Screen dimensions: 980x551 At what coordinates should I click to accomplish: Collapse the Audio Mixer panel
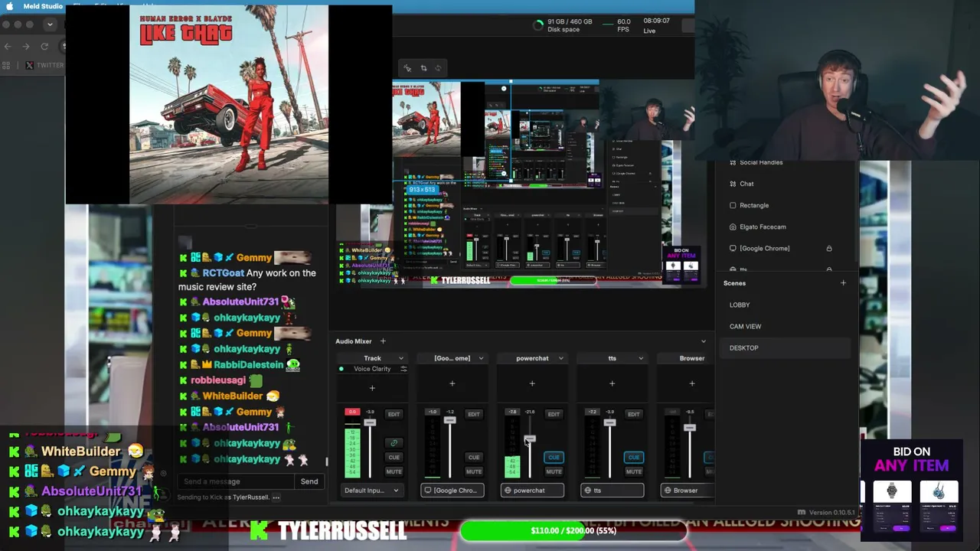(x=704, y=341)
